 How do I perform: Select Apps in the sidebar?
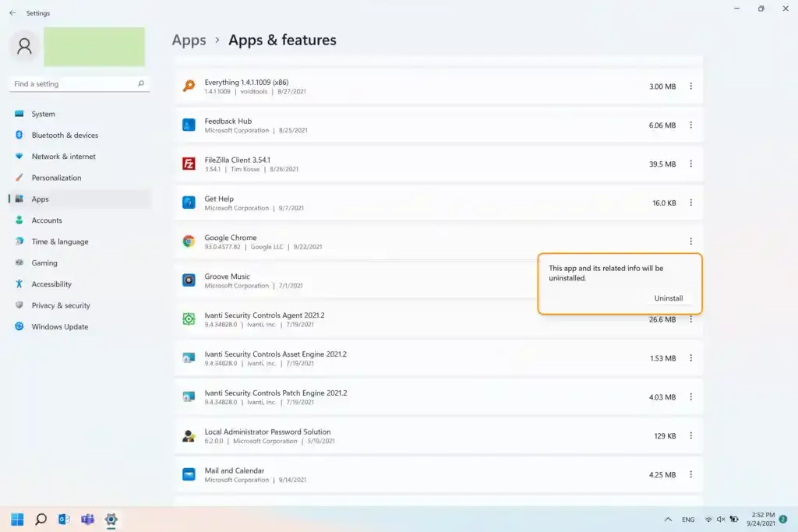[x=80, y=199]
